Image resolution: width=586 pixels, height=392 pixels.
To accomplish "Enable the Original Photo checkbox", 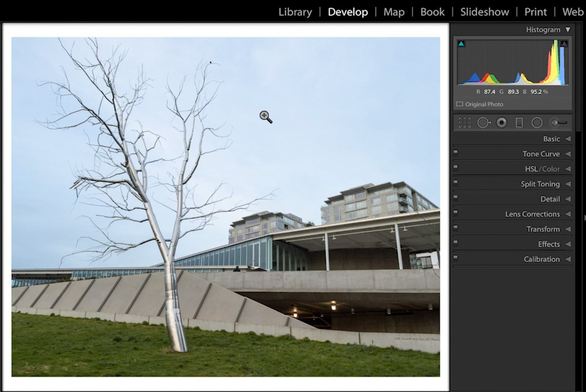I will tap(459, 104).
